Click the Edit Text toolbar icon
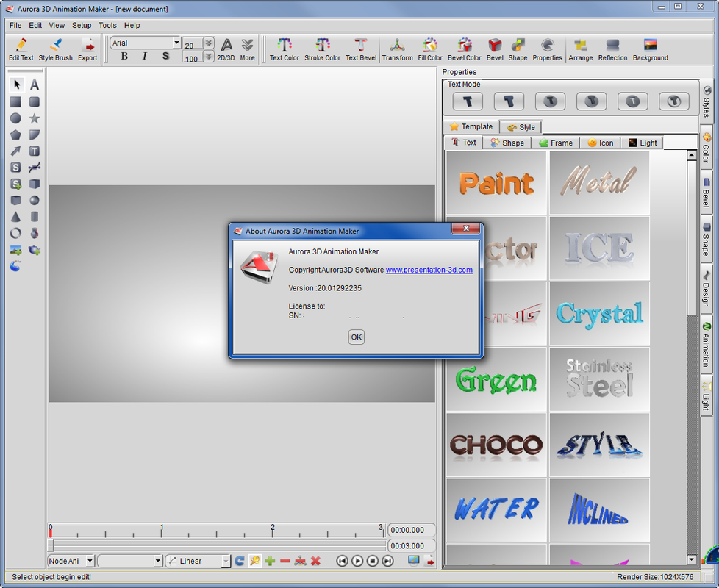 pyautogui.click(x=21, y=49)
